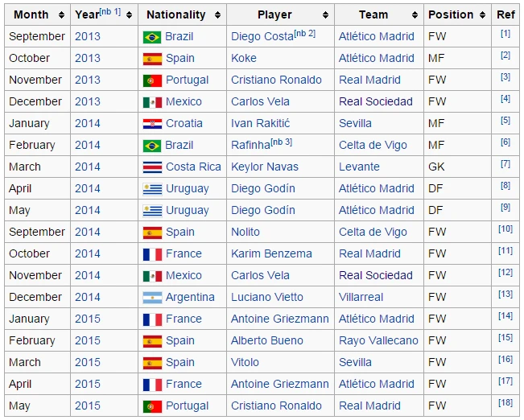Click the Costa Rica flag icon
Viewport: 524px width, 420px height.
click(x=151, y=167)
